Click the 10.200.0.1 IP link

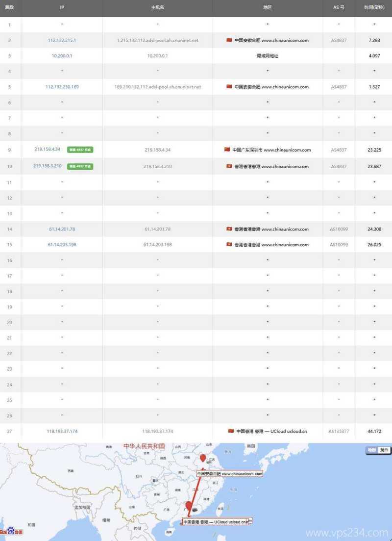pyautogui.click(x=62, y=56)
